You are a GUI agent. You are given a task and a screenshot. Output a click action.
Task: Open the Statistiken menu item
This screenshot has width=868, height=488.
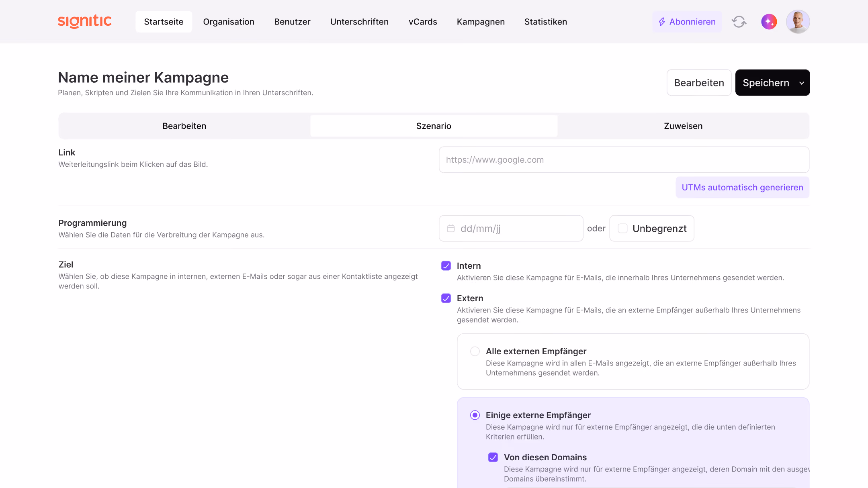(x=545, y=22)
